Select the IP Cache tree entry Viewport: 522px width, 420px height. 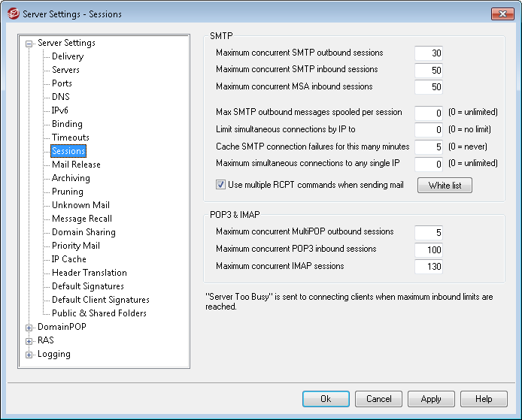[68, 259]
